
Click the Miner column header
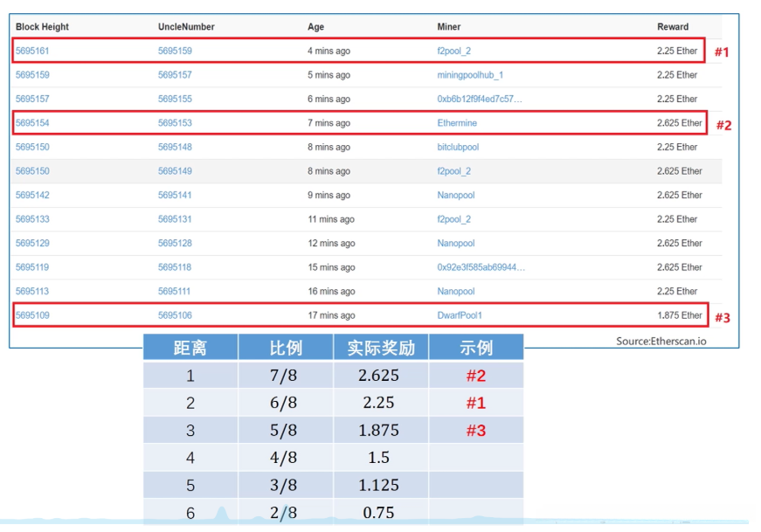point(448,27)
